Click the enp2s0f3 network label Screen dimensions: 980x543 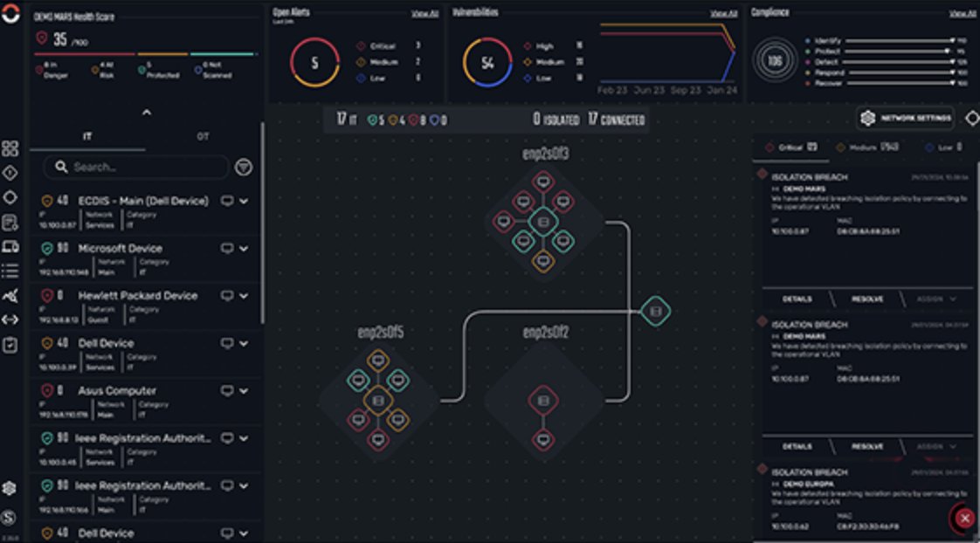click(545, 153)
